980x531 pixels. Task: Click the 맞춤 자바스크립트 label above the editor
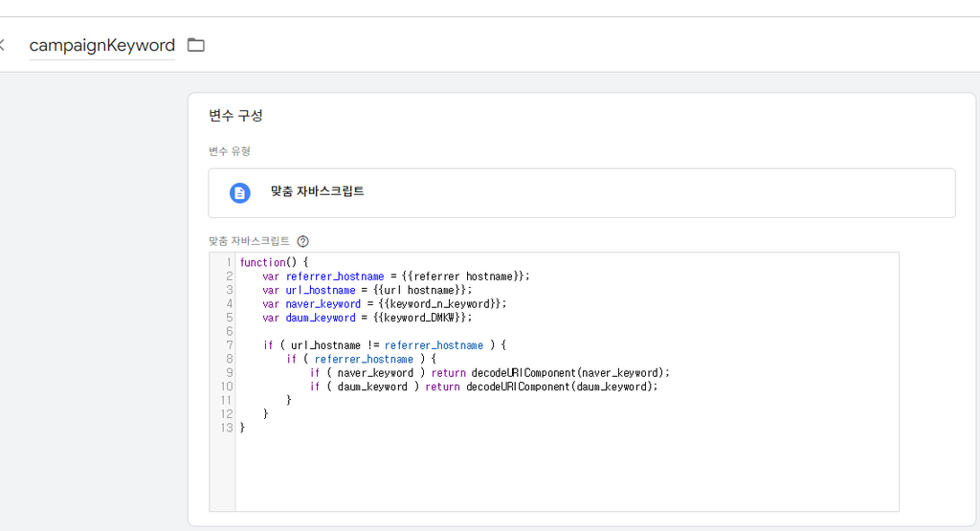pyautogui.click(x=250, y=241)
